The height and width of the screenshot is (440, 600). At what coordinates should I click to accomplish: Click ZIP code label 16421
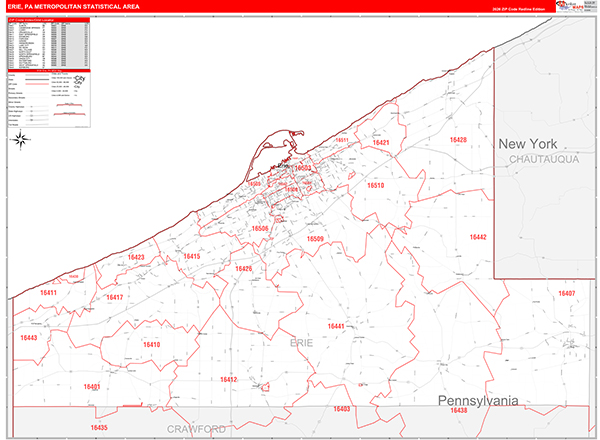pyautogui.click(x=381, y=142)
